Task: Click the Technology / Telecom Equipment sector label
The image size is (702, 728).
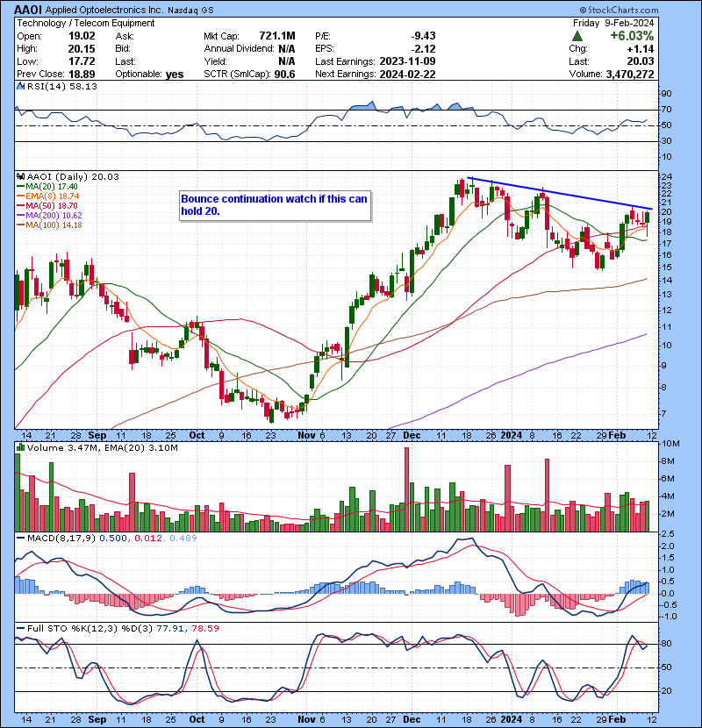Action: [86, 23]
